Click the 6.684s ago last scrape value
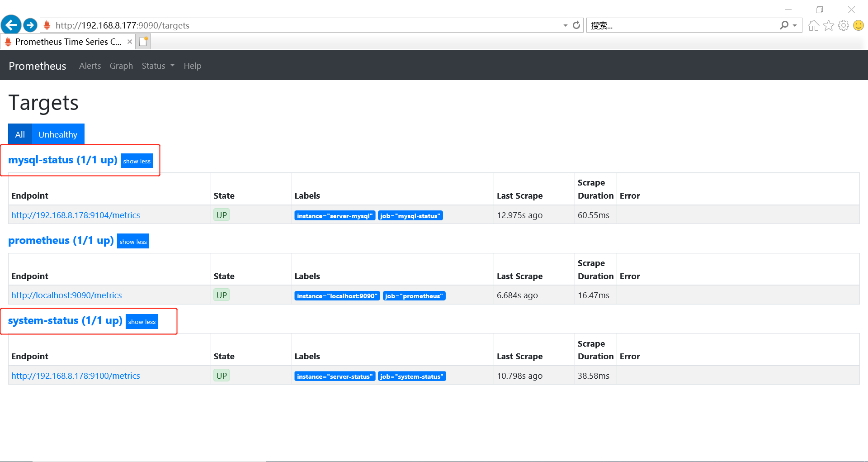 tap(517, 295)
